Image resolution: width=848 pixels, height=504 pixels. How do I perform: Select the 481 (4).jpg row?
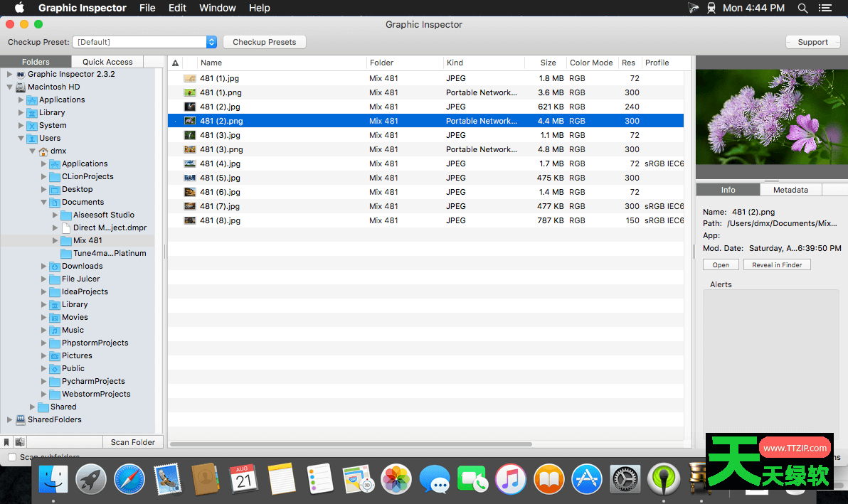pyautogui.click(x=425, y=163)
